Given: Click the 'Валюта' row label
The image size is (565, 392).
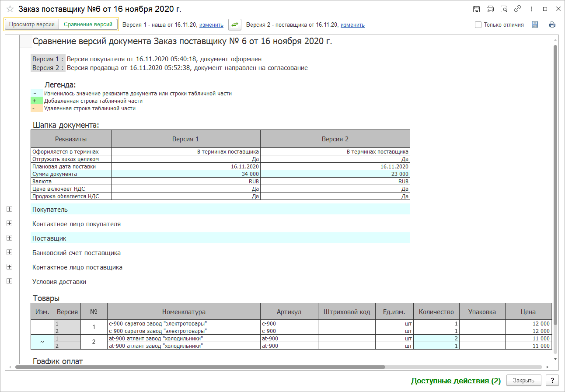Looking at the screenshot, I should (71, 181).
